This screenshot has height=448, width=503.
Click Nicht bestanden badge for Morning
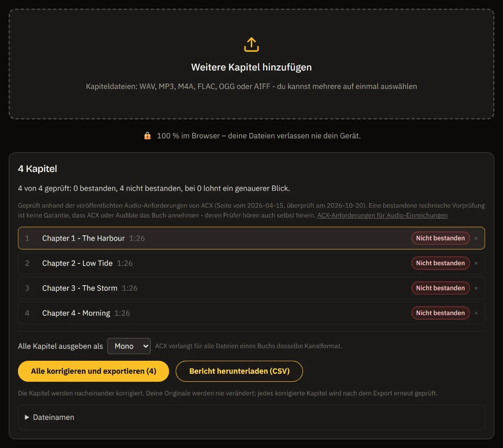tap(441, 313)
